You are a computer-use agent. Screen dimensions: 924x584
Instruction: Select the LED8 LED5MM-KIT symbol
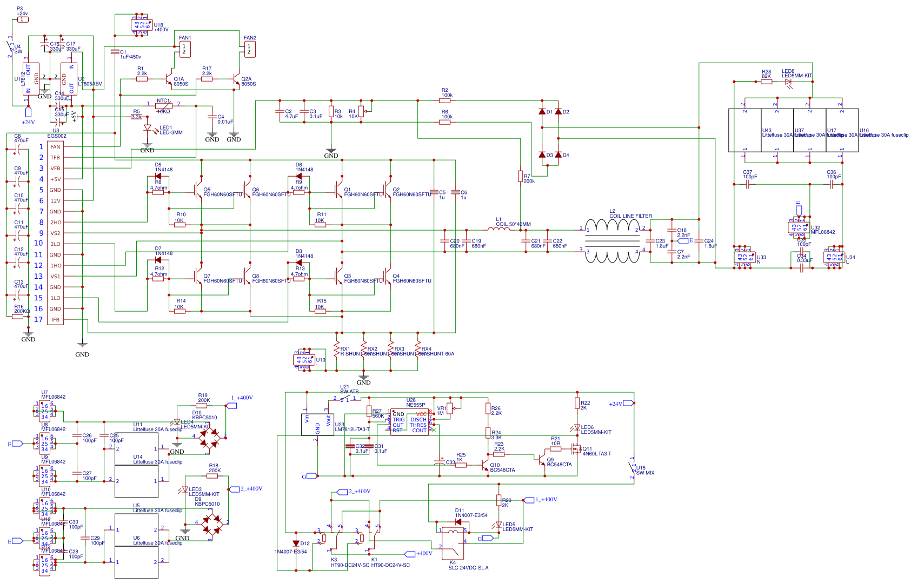point(788,82)
